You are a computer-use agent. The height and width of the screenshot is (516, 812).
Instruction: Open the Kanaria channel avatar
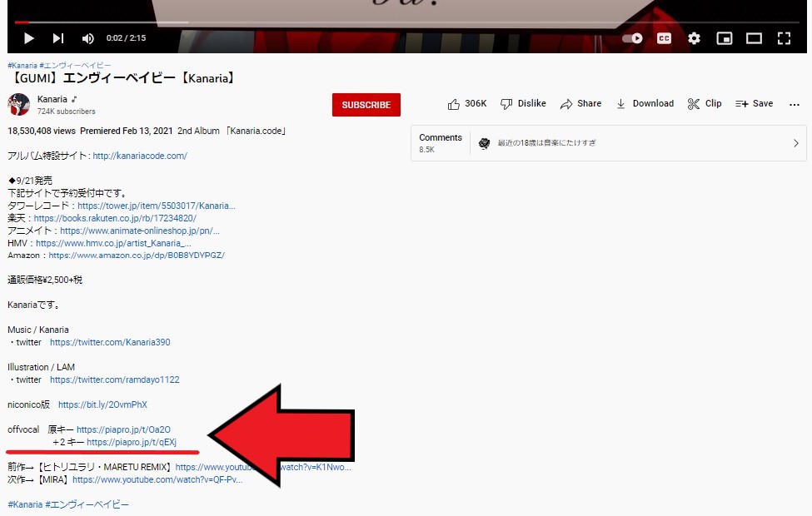point(18,104)
